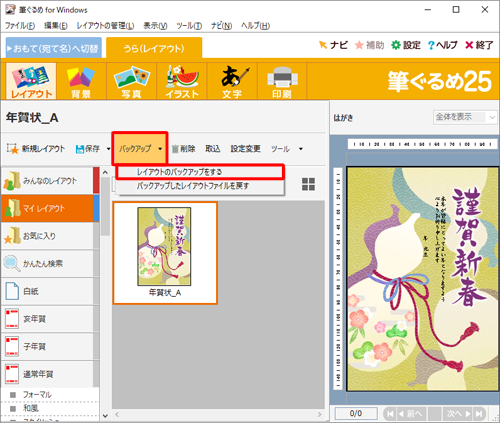Switch to grid thumbnail view icon

(308, 184)
